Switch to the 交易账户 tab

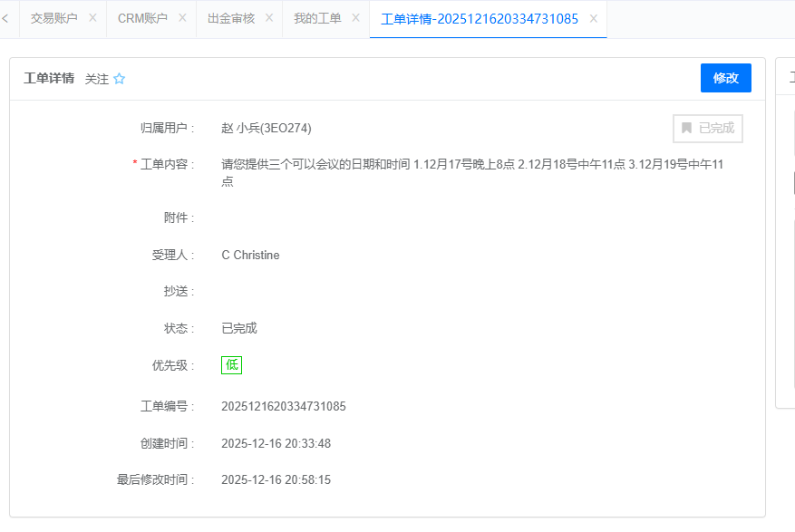[x=53, y=18]
